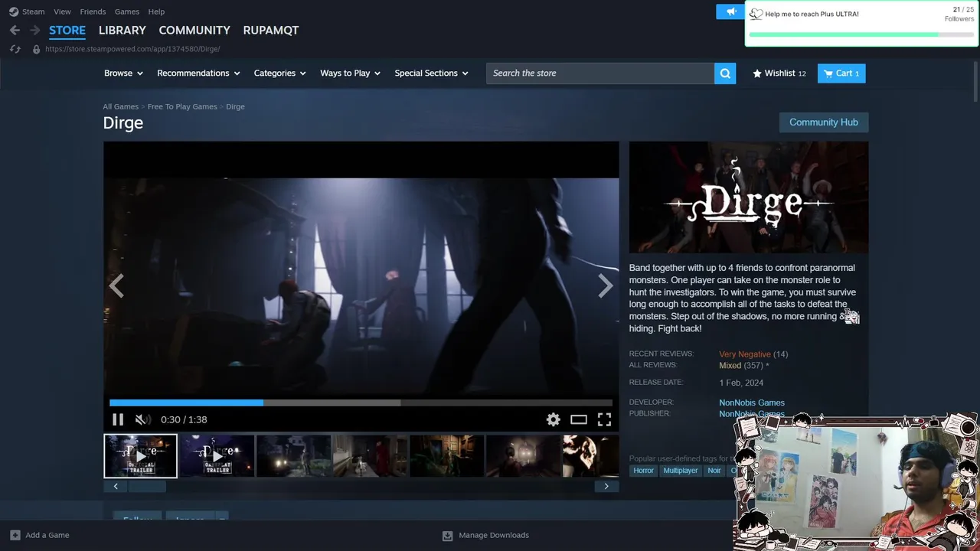Click the Dirge breadcrumb link

coord(235,106)
